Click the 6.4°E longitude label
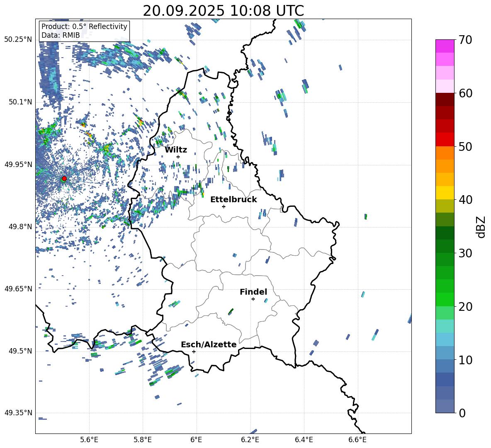 pyautogui.click(x=304, y=440)
